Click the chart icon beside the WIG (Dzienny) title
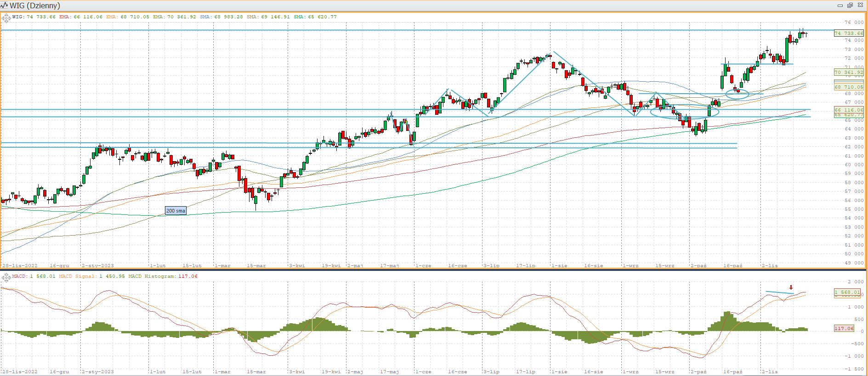 (x=4, y=6)
